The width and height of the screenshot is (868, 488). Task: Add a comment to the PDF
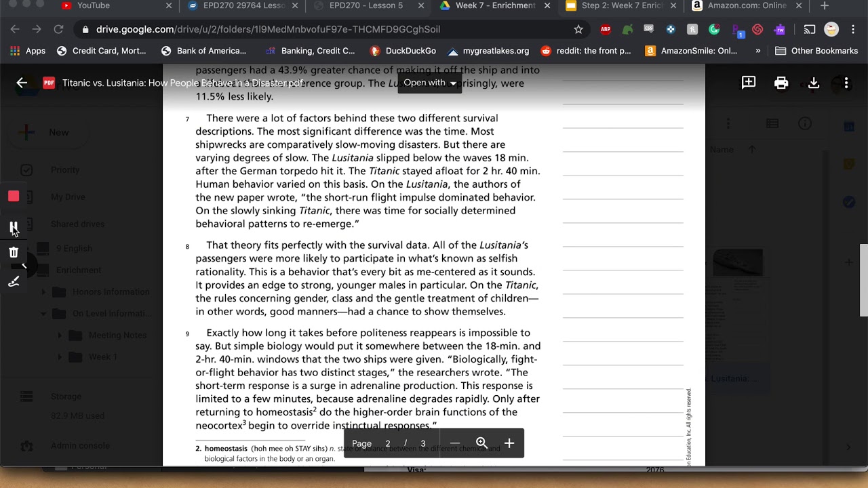(x=749, y=83)
